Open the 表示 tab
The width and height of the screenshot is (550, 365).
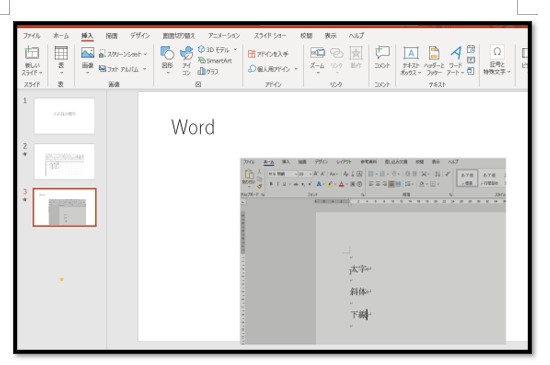pos(330,36)
